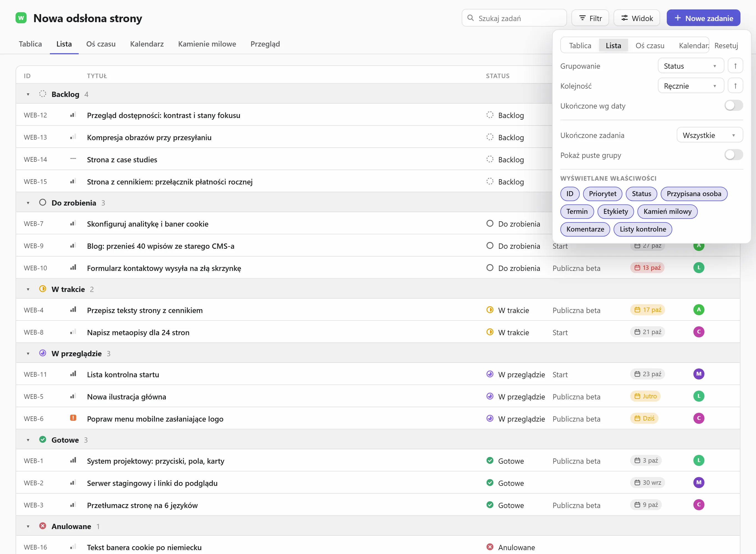This screenshot has height=554, width=756.
Task: Click Resetuj in the view panel
Action: (726, 46)
